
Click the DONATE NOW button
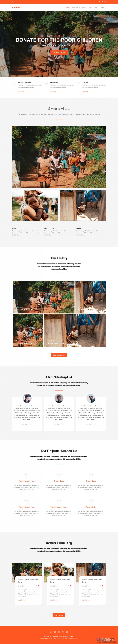(59, 52)
